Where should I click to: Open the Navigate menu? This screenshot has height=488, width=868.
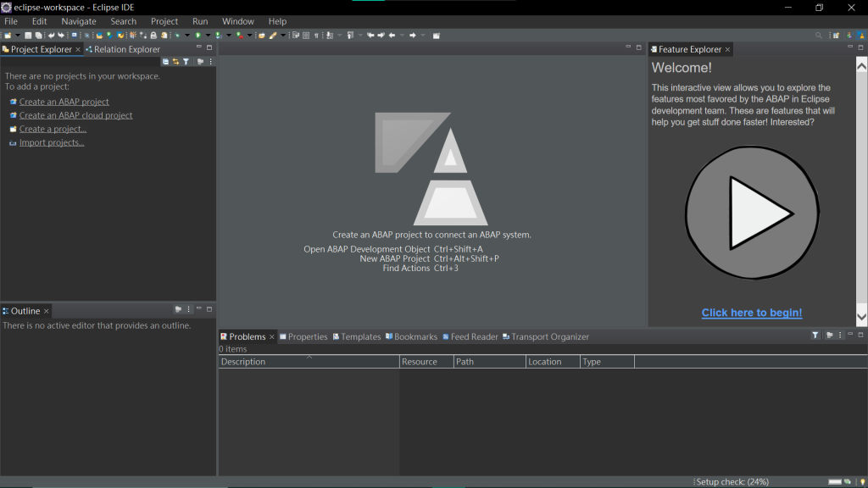[x=79, y=21]
